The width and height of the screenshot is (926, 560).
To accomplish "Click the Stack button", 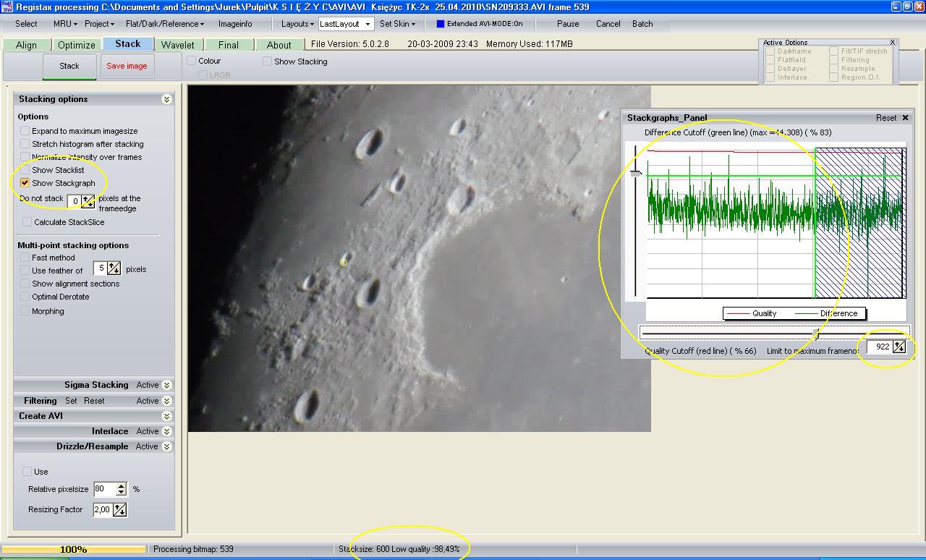I will [69, 66].
